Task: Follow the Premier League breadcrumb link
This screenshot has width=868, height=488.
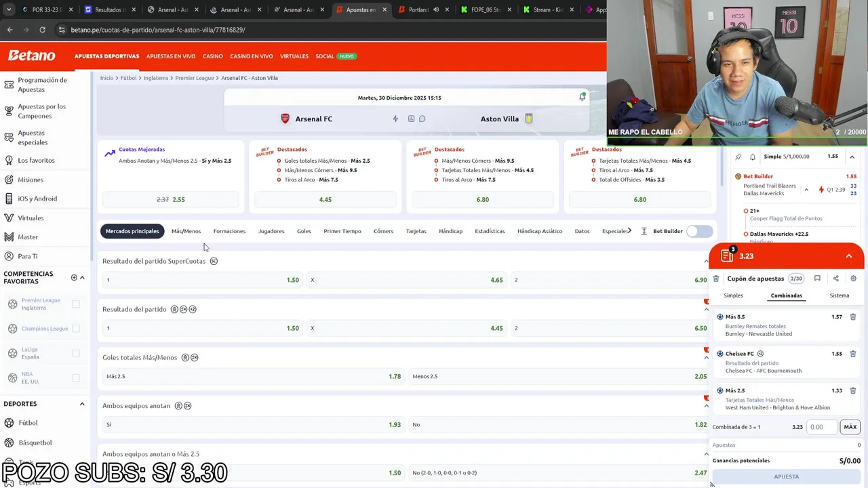Action: 195,78
